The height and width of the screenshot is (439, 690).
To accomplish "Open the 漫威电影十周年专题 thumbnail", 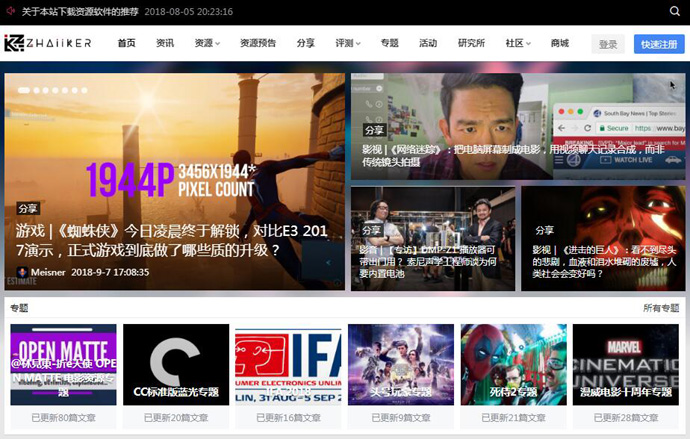I will click(x=626, y=364).
